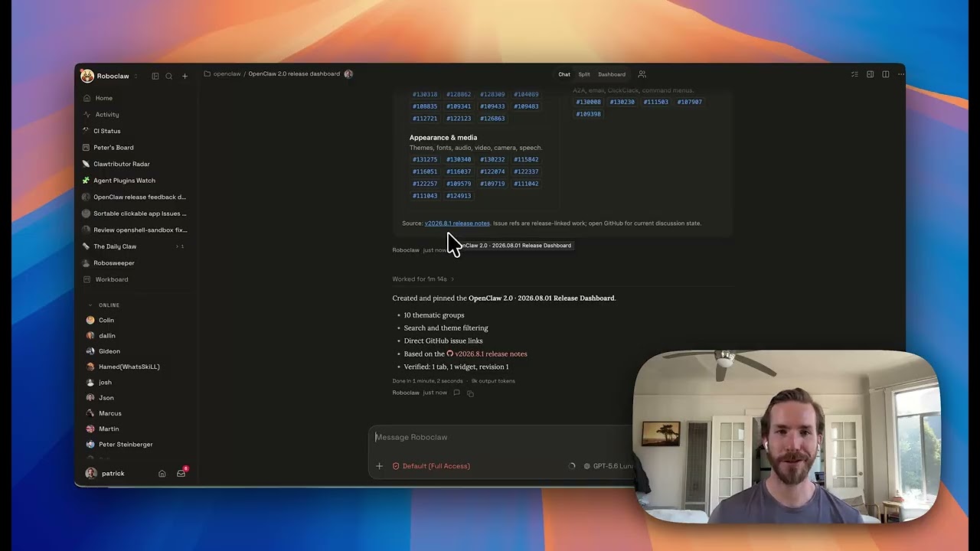Open Agent Plugins Watch
This screenshot has width=980, height=551.
point(136,181)
